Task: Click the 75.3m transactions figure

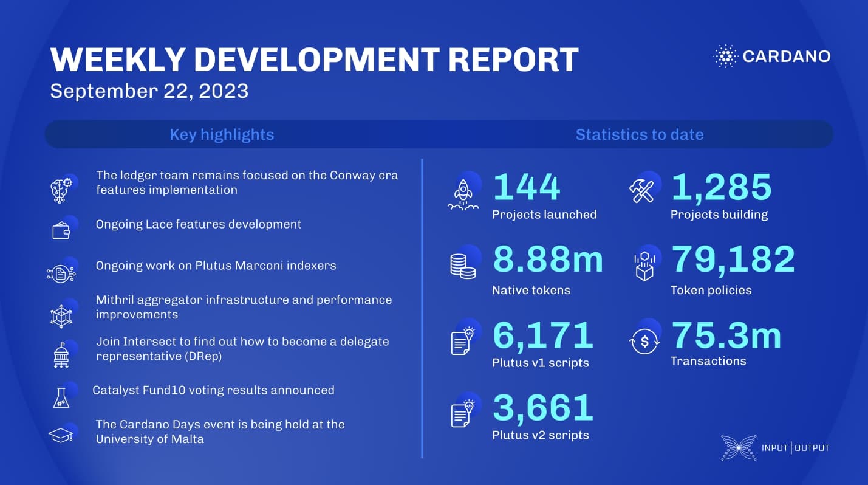Action: (x=726, y=334)
